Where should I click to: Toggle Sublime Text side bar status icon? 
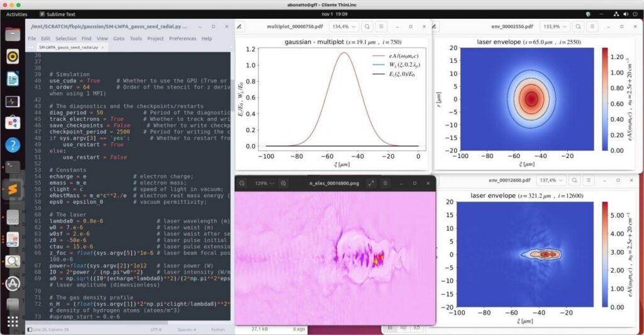point(30,330)
